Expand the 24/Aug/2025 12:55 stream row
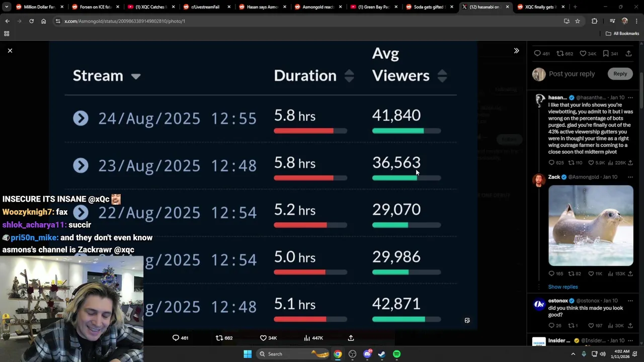Image resolution: width=644 pixels, height=362 pixels. [80, 118]
